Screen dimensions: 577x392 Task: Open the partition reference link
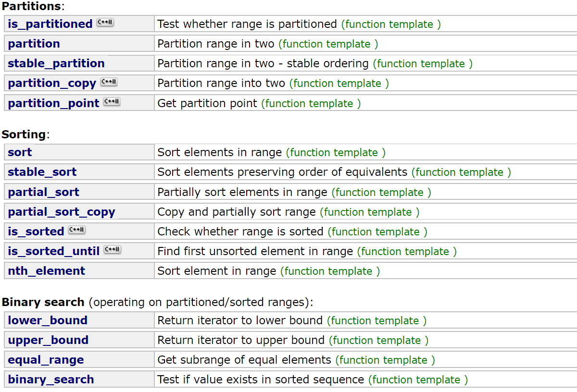click(x=34, y=44)
